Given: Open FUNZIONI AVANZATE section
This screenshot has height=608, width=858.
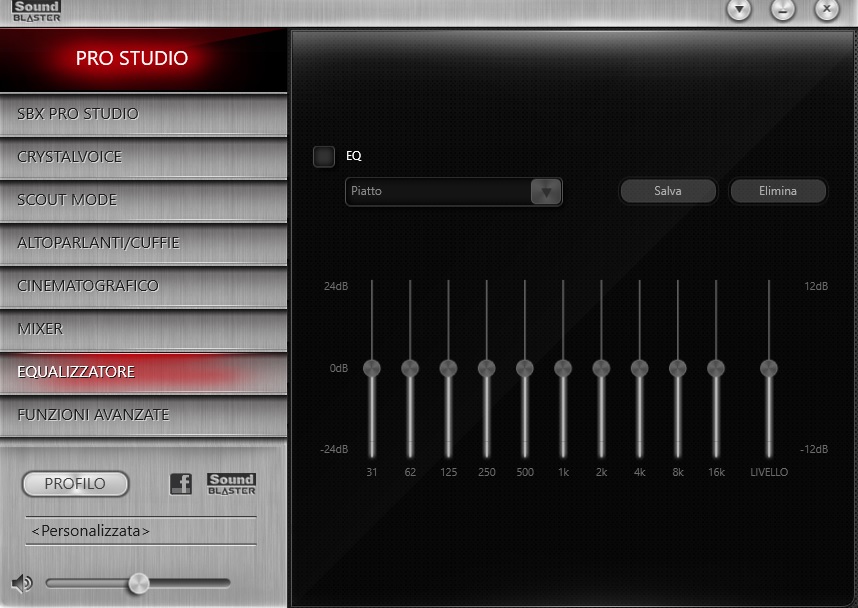Looking at the screenshot, I should [x=143, y=415].
